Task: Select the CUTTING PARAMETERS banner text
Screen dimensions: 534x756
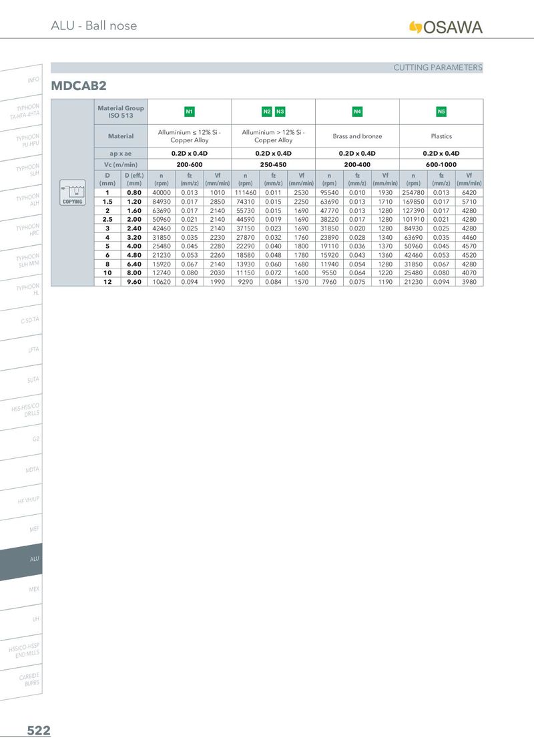Action: [x=438, y=67]
